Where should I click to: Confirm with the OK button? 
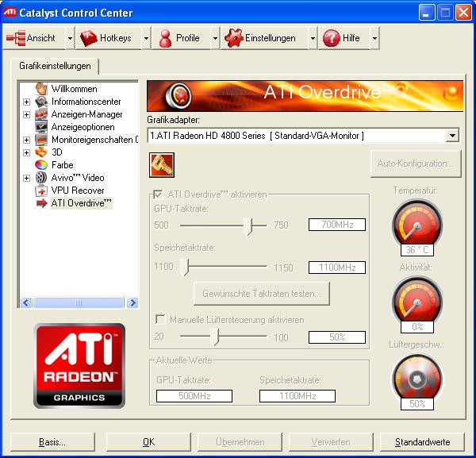[149, 442]
